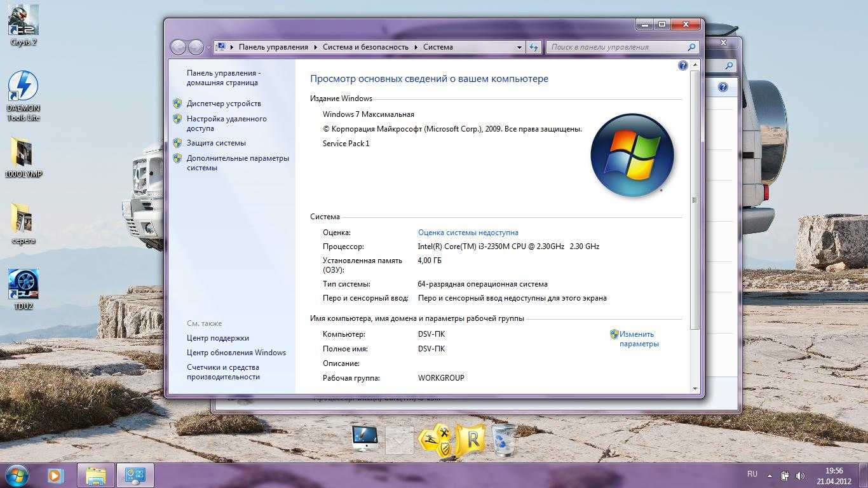
Task: Click Windows 7 Максимальная text
Action: pyautogui.click(x=369, y=114)
